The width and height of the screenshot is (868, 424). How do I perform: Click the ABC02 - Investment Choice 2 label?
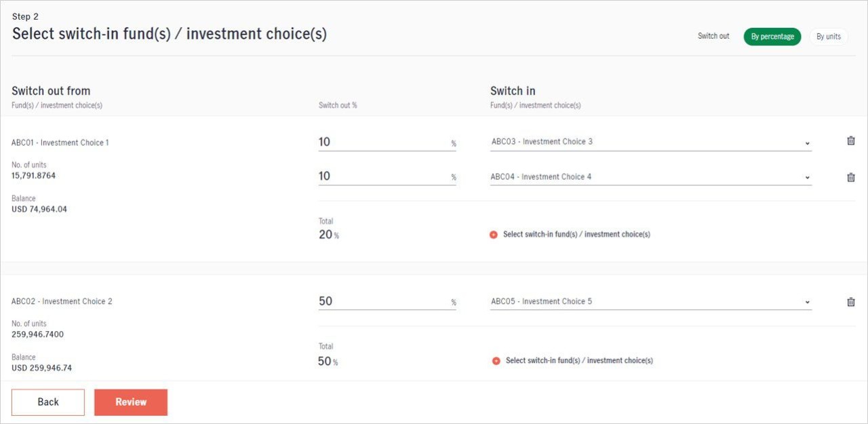[62, 301]
